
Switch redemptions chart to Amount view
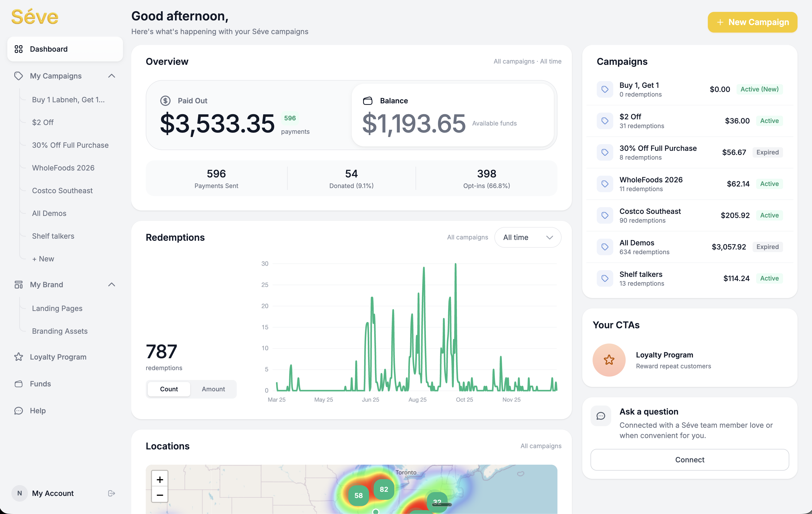(213, 389)
